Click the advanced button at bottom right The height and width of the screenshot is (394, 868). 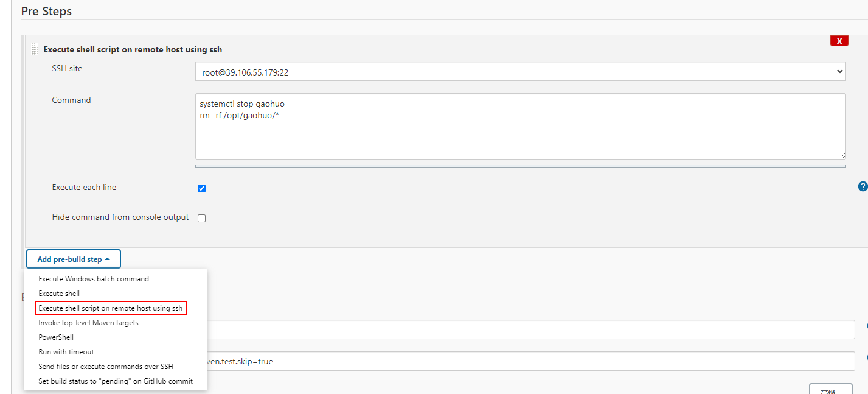[830, 390]
